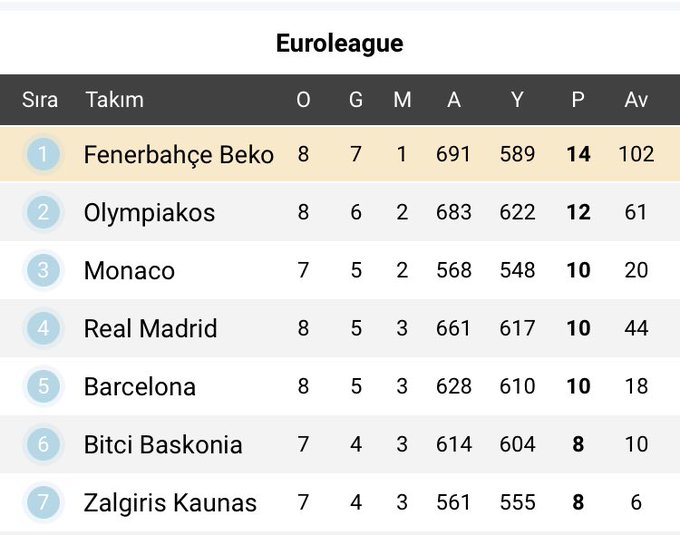The height and width of the screenshot is (535, 680).
Task: Click the Euroleague table title
Action: click(x=340, y=44)
